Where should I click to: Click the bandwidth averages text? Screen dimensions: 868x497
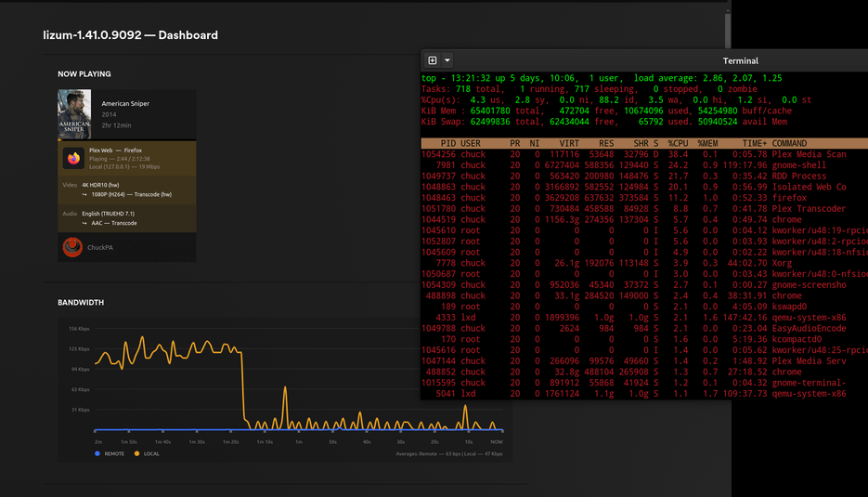tap(449, 453)
